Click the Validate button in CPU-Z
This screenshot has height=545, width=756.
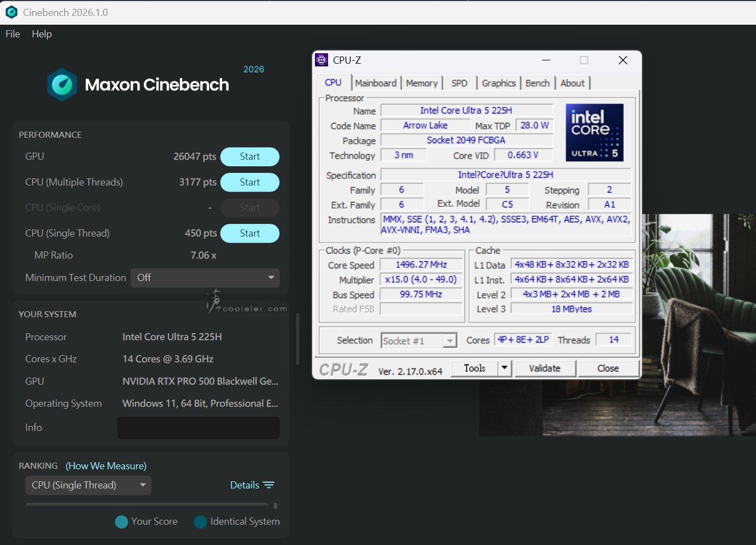point(544,368)
